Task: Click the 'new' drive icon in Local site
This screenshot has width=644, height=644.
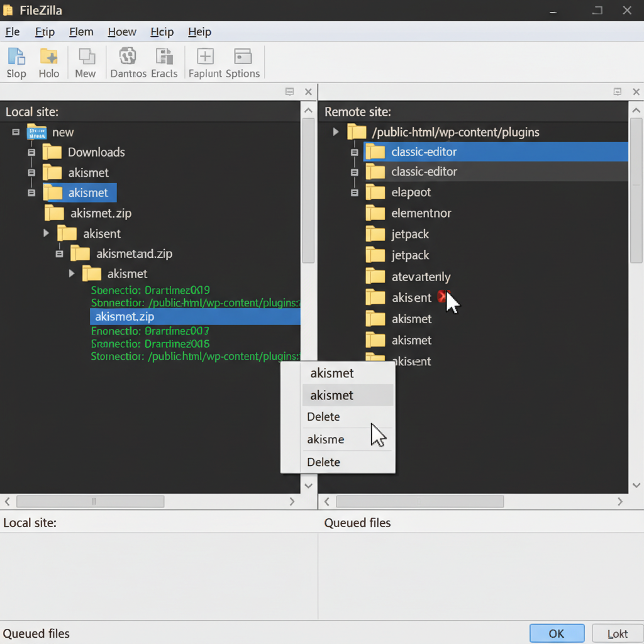Action: (36, 132)
